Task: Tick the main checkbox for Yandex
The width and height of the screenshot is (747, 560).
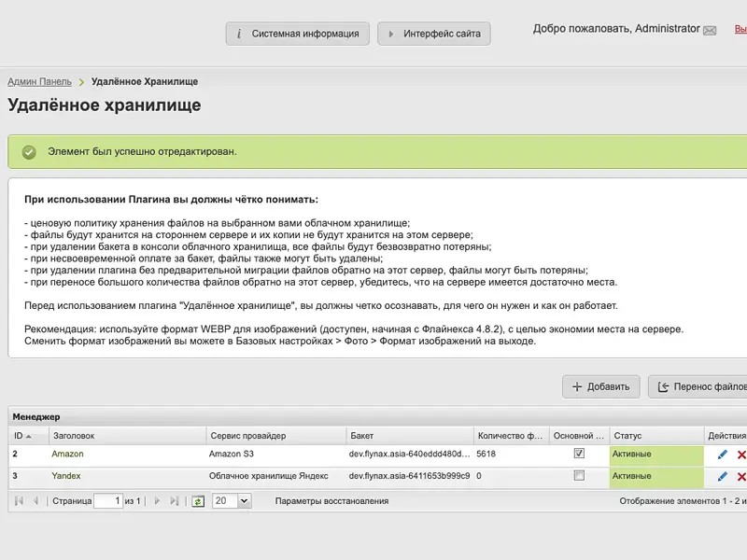Action: [x=579, y=476]
